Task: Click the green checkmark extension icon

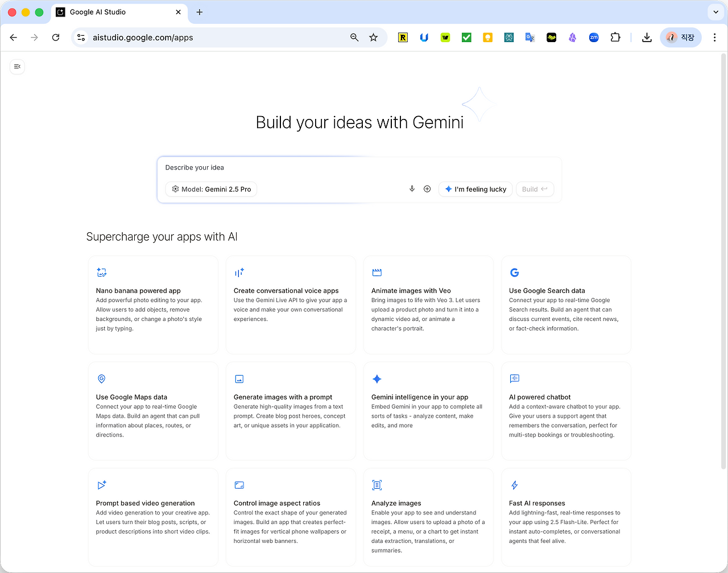Action: [466, 38]
